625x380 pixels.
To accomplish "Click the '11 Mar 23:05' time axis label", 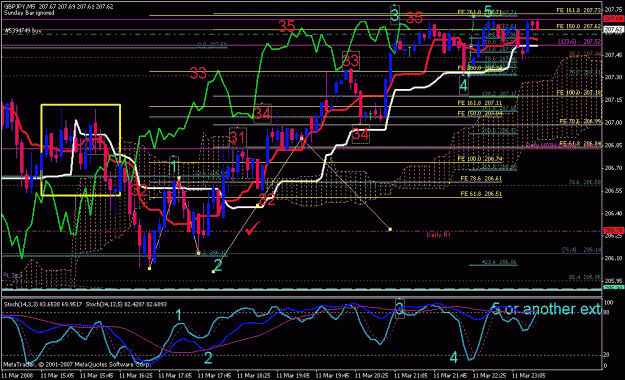I will pyautogui.click(x=529, y=375).
